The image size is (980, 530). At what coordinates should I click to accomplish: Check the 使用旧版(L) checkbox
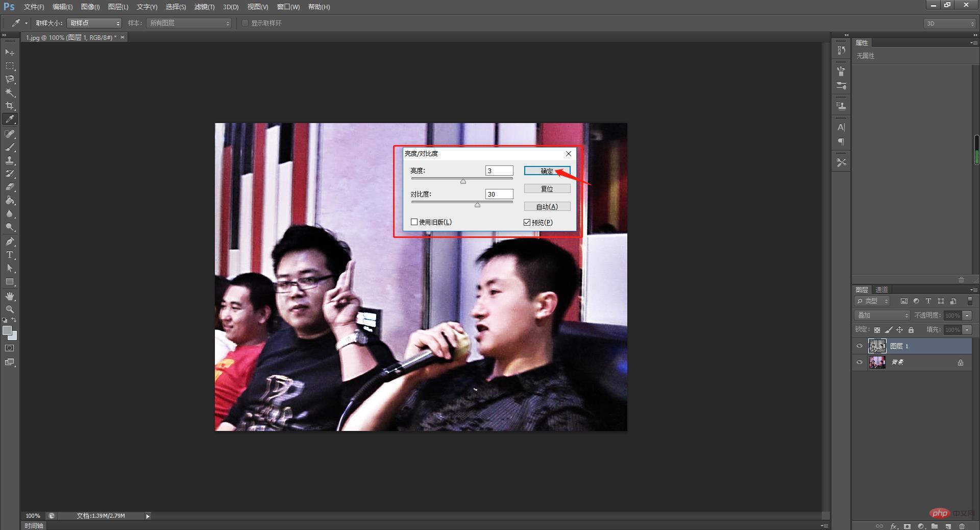(x=414, y=222)
